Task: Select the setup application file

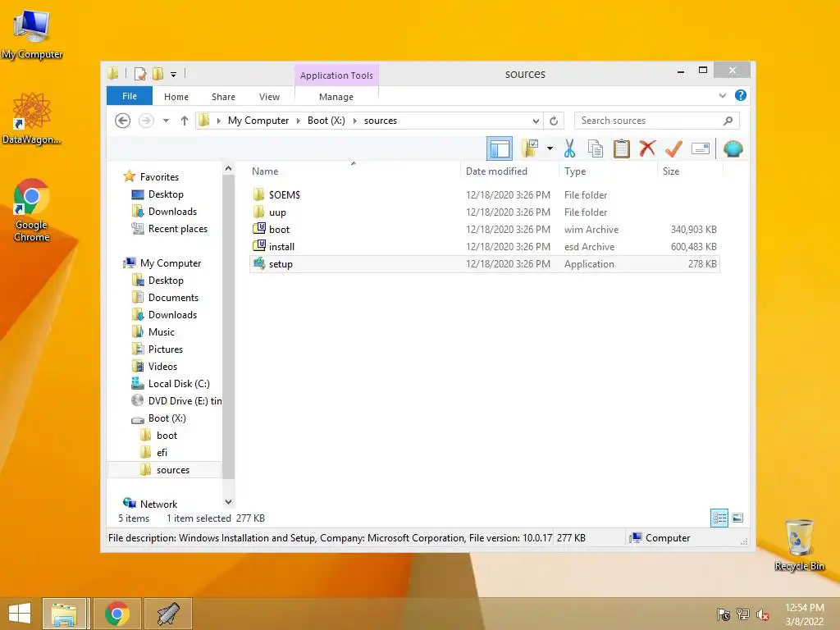Action: click(485, 264)
